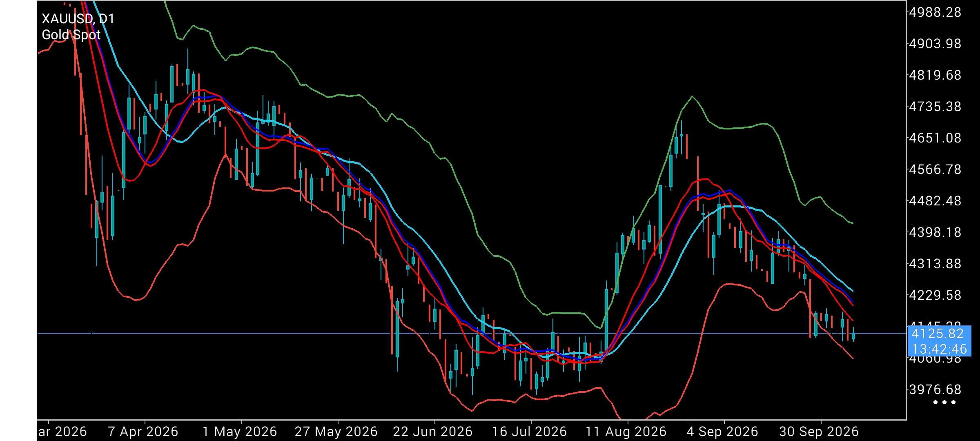Select the 11 Aug 2026 date label

(626, 432)
